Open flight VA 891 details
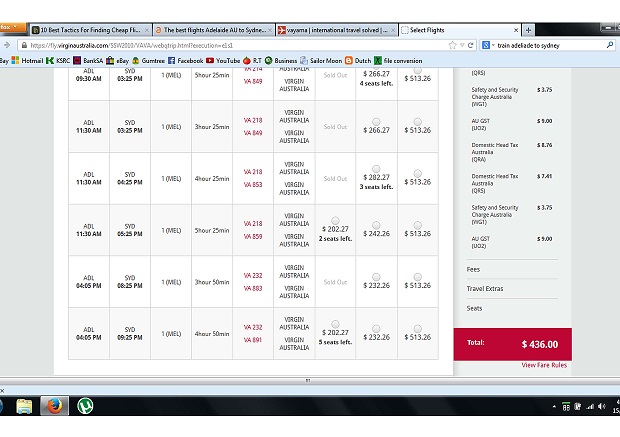The image size is (620, 437). (253, 340)
